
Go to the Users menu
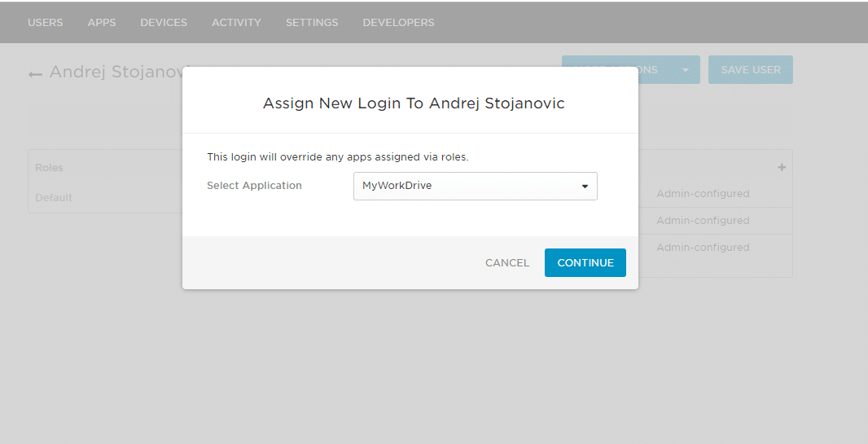pos(45,23)
